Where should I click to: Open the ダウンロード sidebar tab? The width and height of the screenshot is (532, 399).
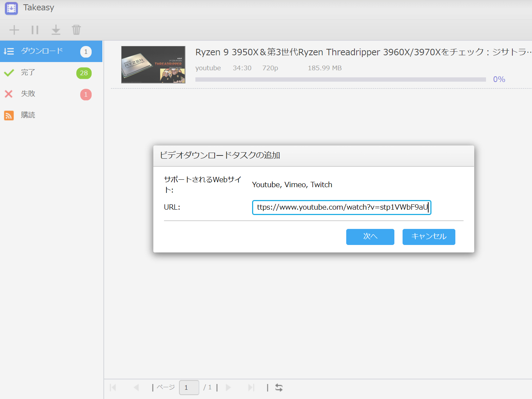(x=51, y=51)
